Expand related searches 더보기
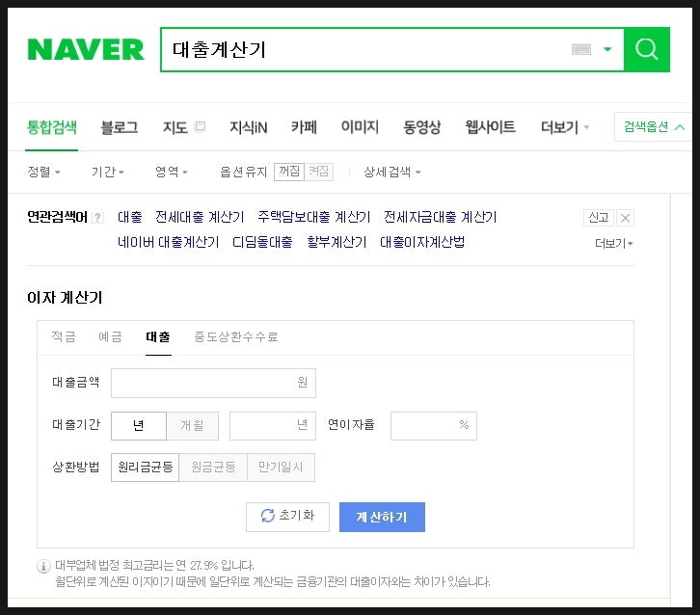 click(x=614, y=244)
